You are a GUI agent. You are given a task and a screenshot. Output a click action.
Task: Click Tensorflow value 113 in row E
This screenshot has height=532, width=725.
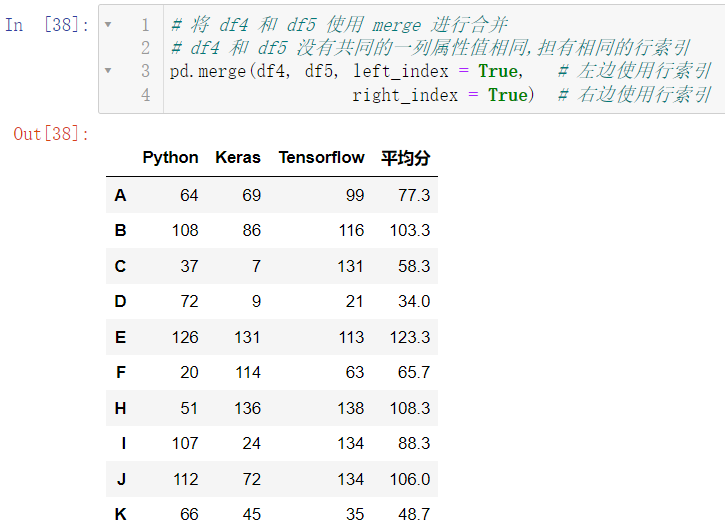[x=351, y=338]
